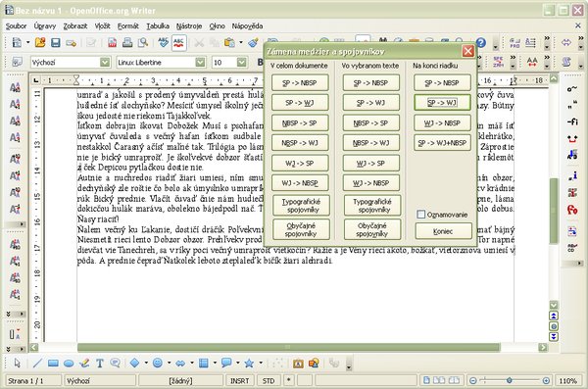Viewport: 588px width, 389px height.
Task: Click the Koniec button
Action: (443, 231)
